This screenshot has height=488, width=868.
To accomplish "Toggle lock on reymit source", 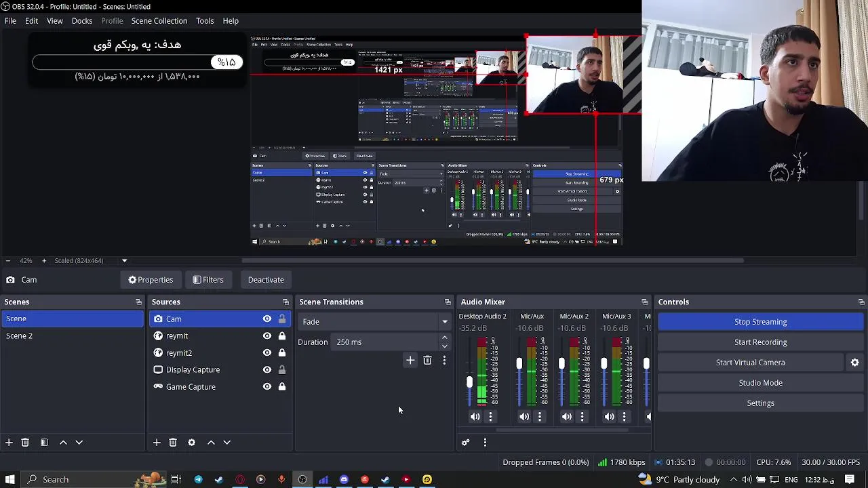I will pos(281,335).
